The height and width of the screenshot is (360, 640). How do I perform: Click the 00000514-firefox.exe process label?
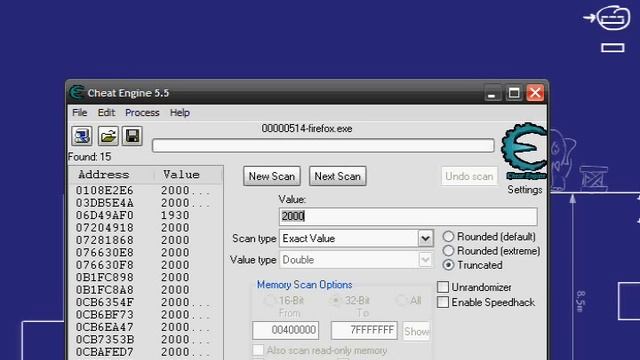pyautogui.click(x=307, y=129)
